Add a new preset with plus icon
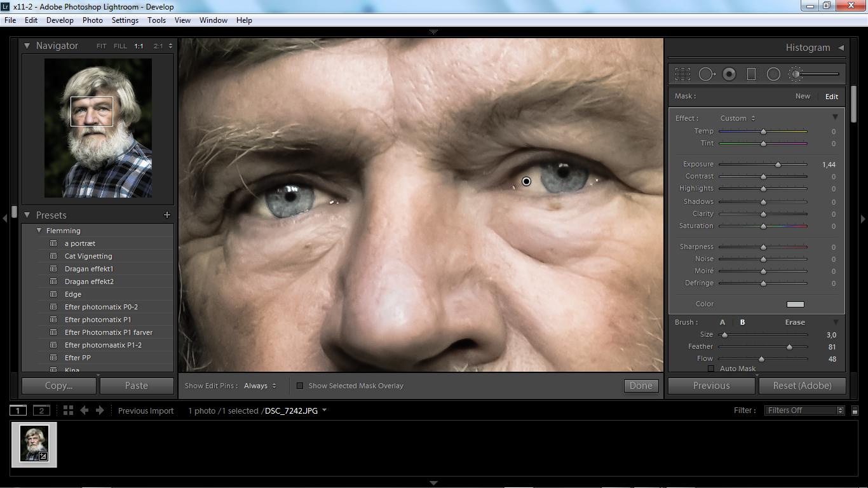Viewport: 868px width, 488px height. click(167, 215)
